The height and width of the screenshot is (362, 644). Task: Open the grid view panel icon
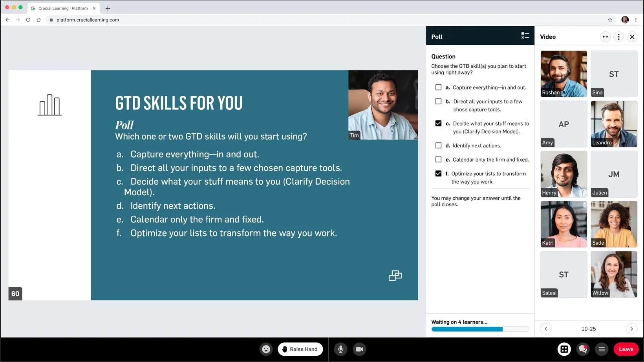point(564,349)
